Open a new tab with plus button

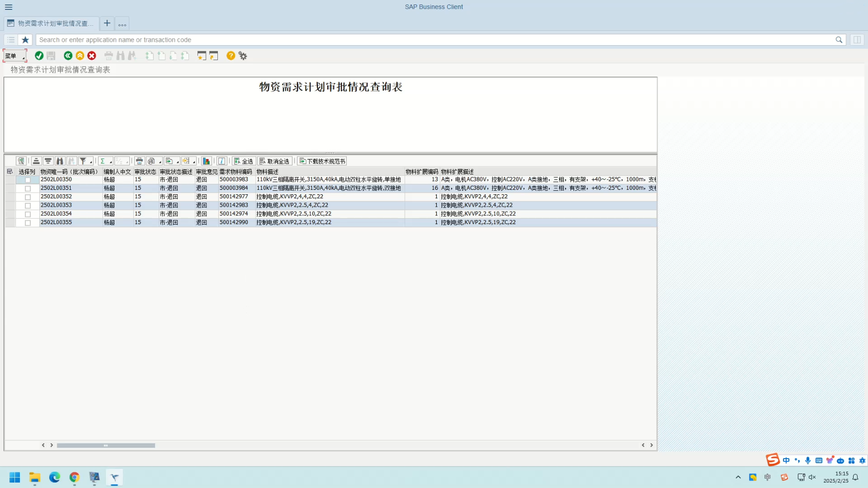point(107,23)
